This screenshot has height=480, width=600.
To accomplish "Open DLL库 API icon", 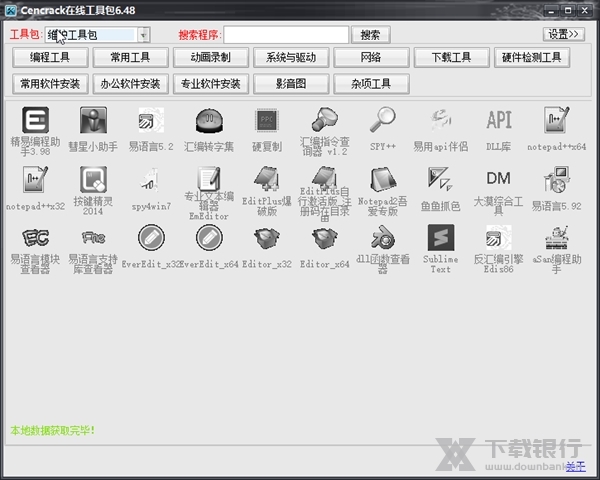I will [x=498, y=120].
